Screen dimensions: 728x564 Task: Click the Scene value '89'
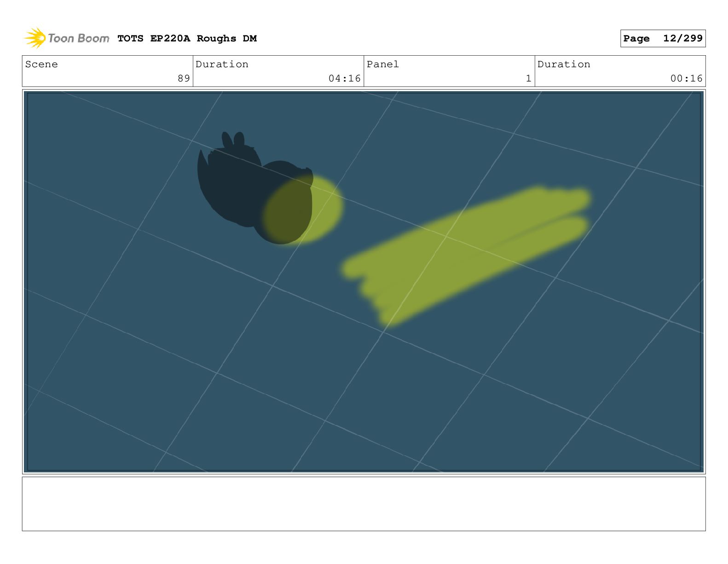coord(184,78)
